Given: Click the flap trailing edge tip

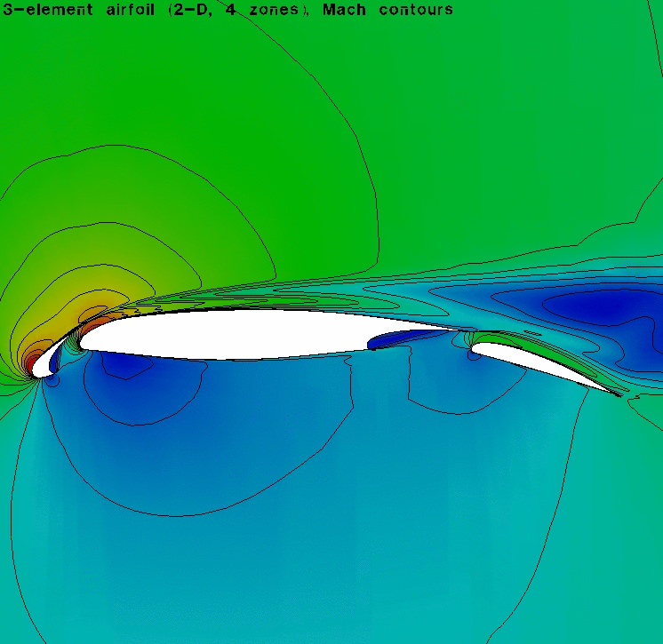Looking at the screenshot, I should point(619,394).
